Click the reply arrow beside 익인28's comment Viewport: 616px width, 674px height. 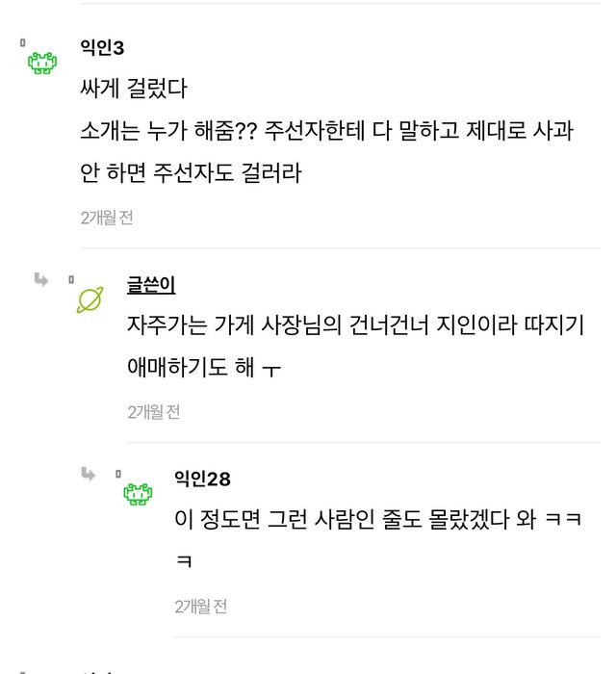click(x=89, y=474)
